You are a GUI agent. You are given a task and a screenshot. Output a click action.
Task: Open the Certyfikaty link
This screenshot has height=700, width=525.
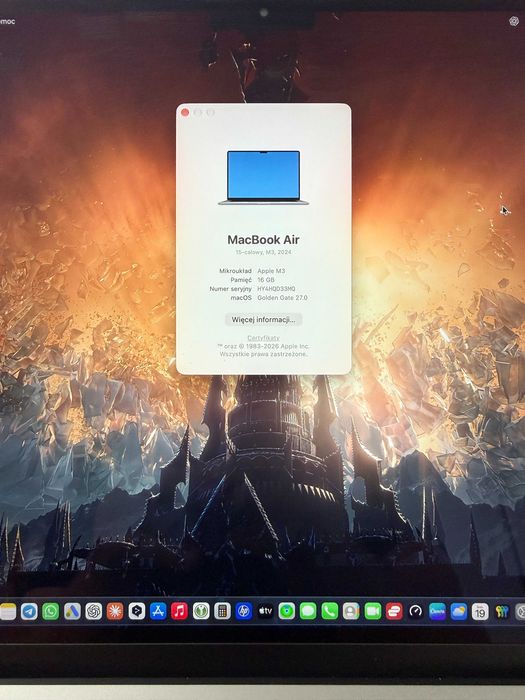(x=263, y=338)
